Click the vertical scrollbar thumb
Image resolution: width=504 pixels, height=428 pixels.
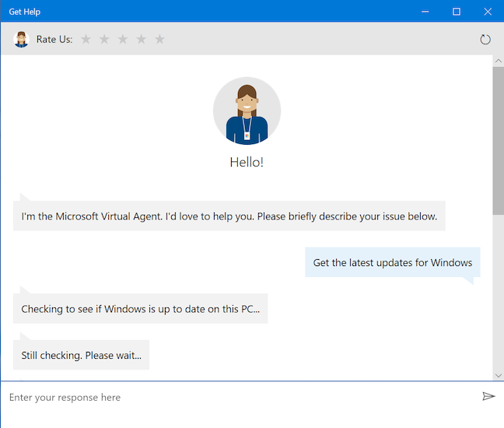tap(498, 140)
